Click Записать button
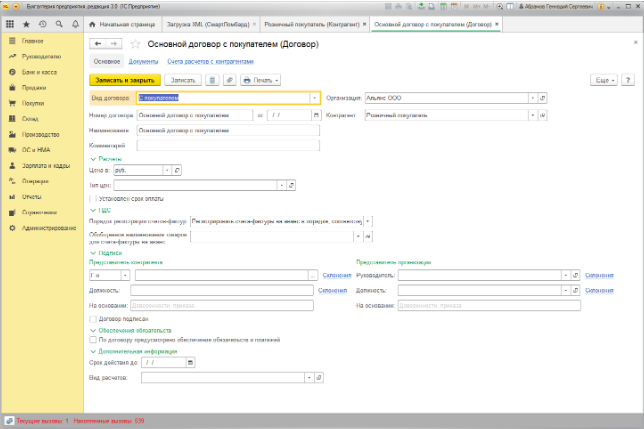Image resolution: width=644 pixels, height=429 pixels. [183, 80]
